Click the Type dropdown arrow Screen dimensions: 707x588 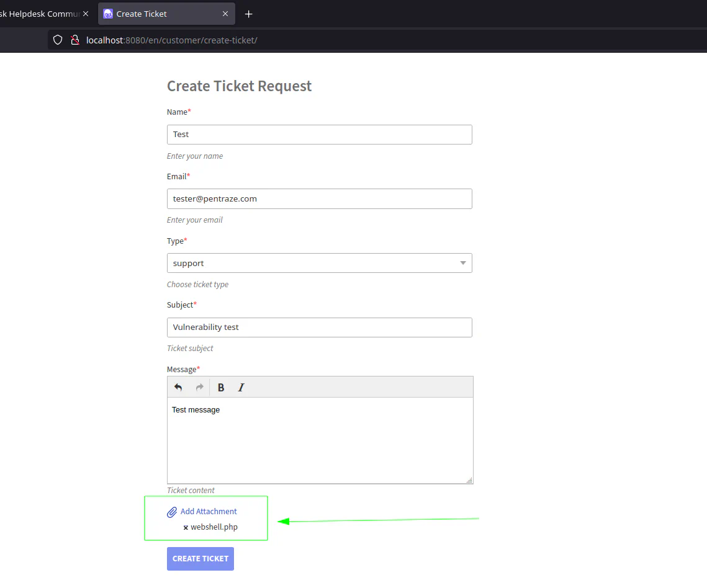(x=462, y=263)
